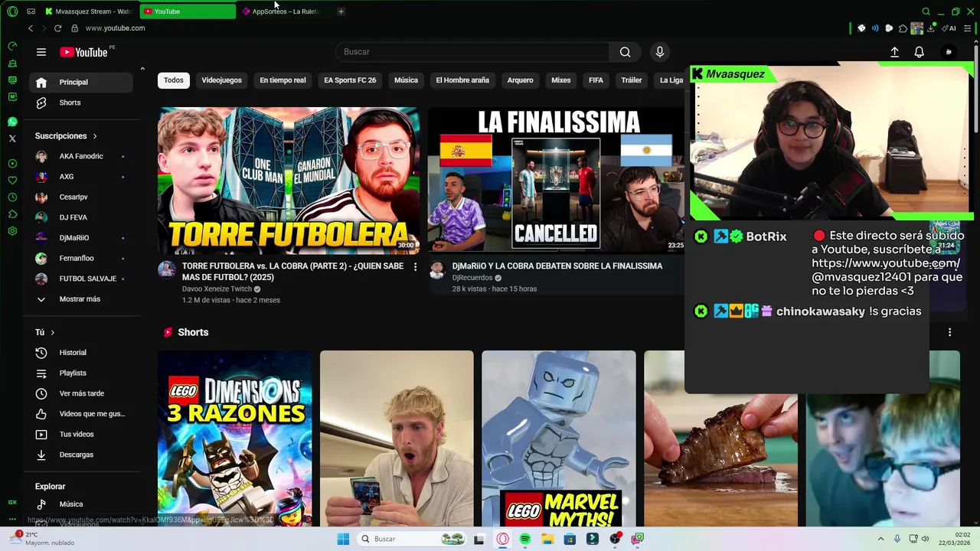The width and height of the screenshot is (980, 551).
Task: Expand the 'Tú' section chevron
Action: [x=53, y=333]
